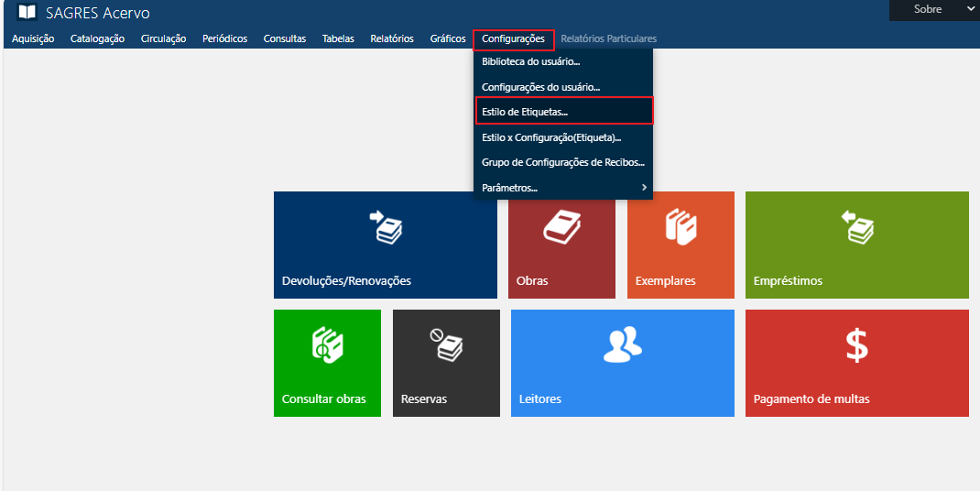
Task: Click the SAGRES Acervo book logo icon
Action: pyautogui.click(x=27, y=13)
